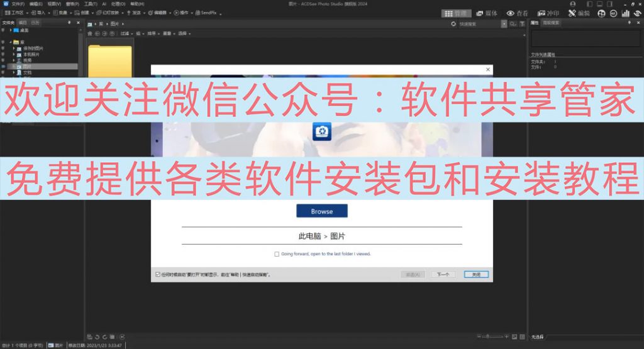Select the 高级搜索 advanced search tab
This screenshot has height=349, width=644.
coord(551,23)
